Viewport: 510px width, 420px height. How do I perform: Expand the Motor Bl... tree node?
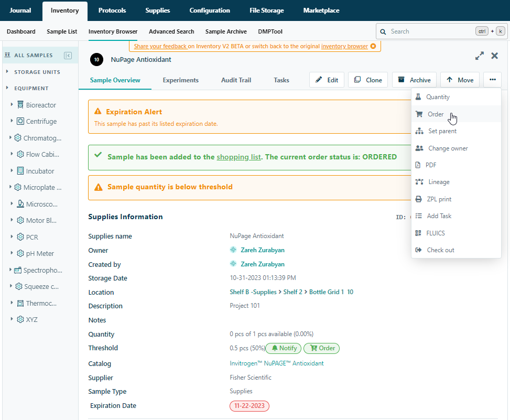[12, 220]
